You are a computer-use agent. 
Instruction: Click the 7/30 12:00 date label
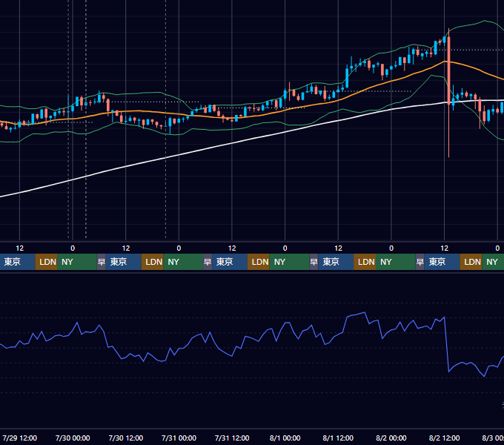(126, 438)
